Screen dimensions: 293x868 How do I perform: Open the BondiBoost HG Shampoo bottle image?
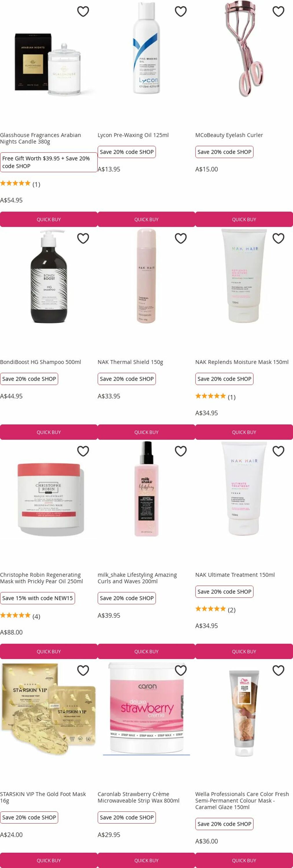pyautogui.click(x=49, y=276)
